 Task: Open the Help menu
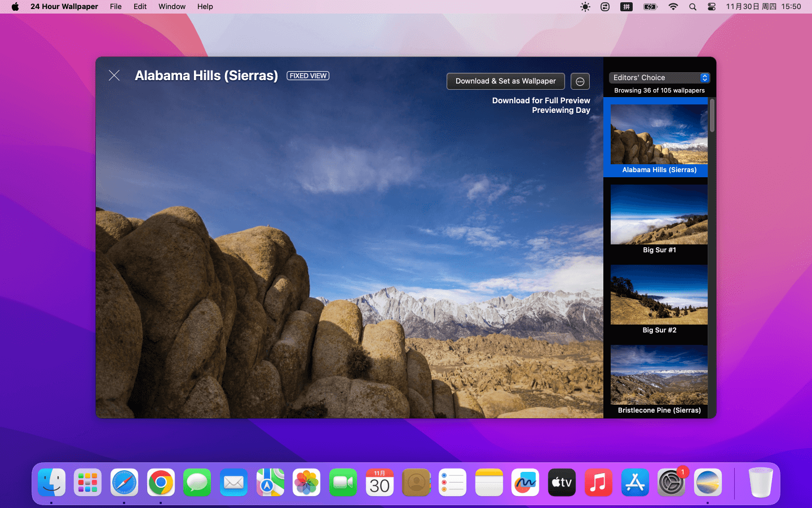(x=205, y=7)
